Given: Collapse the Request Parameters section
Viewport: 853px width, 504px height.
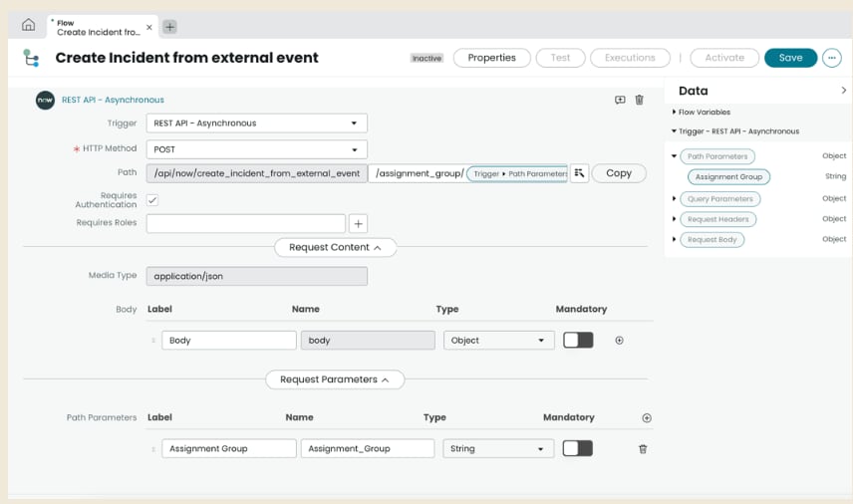Looking at the screenshot, I should click(335, 379).
